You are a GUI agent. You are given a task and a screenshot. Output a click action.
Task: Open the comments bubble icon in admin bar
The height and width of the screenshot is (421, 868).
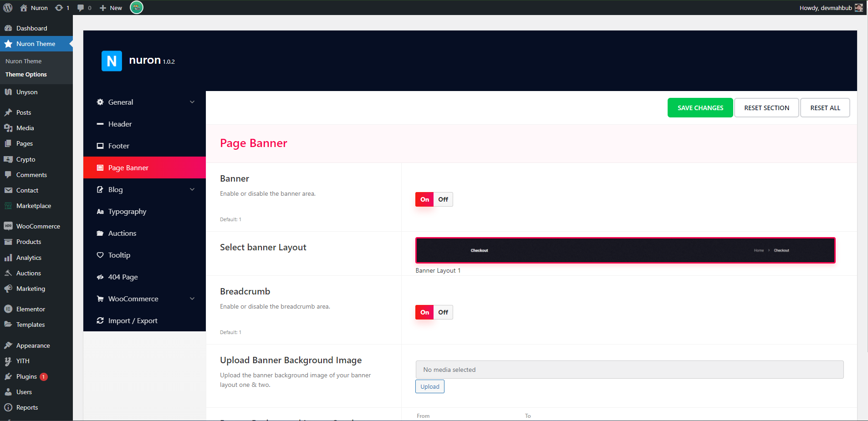click(81, 8)
